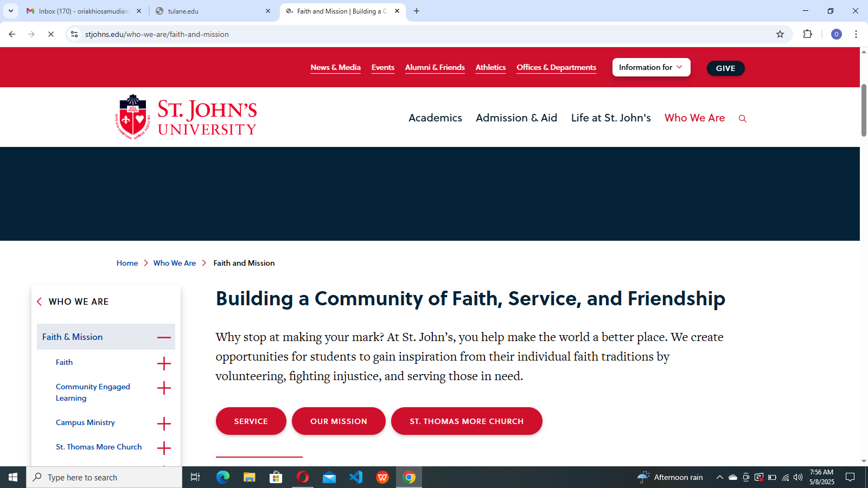Click the GIVE button

(x=725, y=68)
